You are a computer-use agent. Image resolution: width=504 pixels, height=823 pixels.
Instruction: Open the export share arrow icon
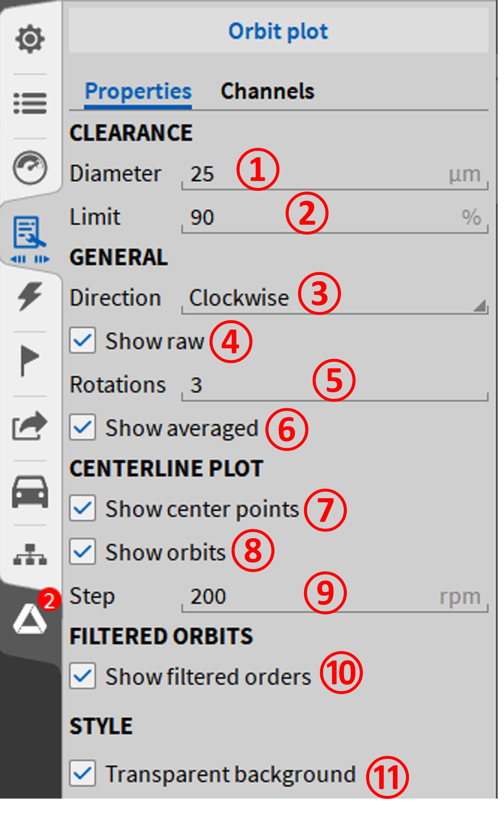pyautogui.click(x=30, y=425)
